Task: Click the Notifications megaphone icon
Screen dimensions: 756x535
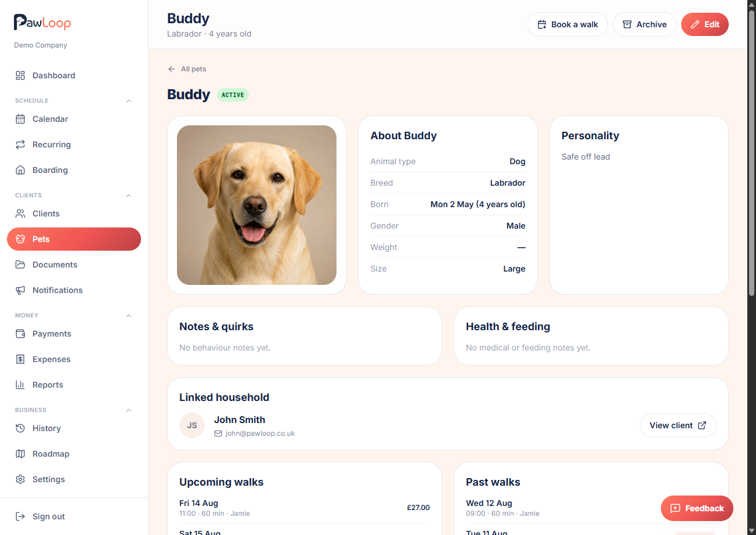Action: pyautogui.click(x=20, y=290)
